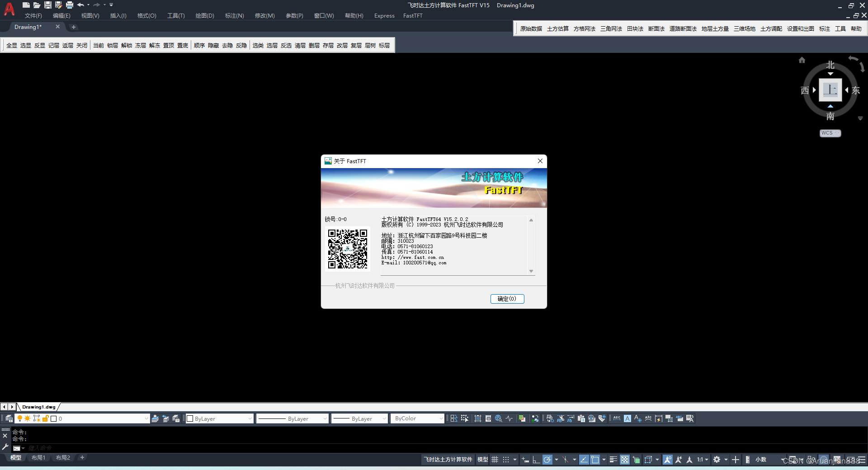
Task: Toggle transparency checker icon in status bar
Action: (625, 460)
